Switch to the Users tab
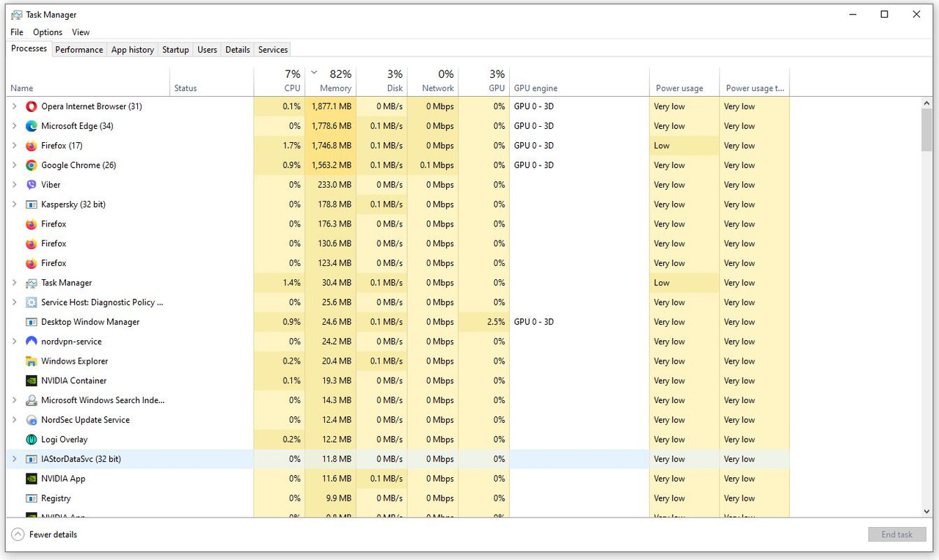This screenshot has height=560, width=939. pyautogui.click(x=208, y=50)
